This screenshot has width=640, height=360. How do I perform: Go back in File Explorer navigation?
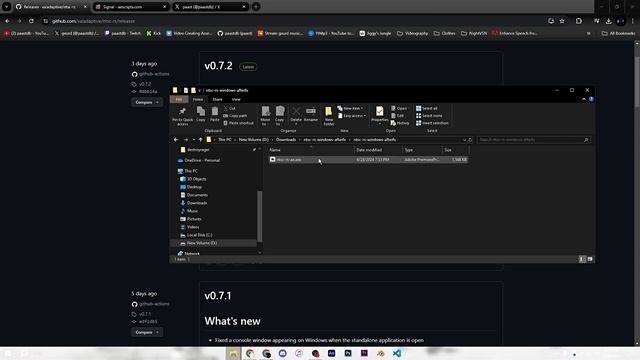tap(176, 140)
